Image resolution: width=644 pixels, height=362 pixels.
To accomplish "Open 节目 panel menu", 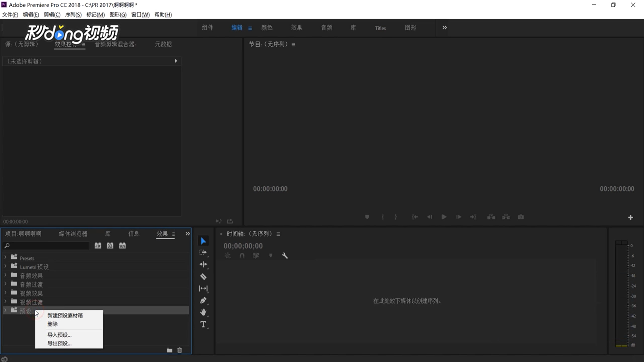I will pyautogui.click(x=293, y=45).
